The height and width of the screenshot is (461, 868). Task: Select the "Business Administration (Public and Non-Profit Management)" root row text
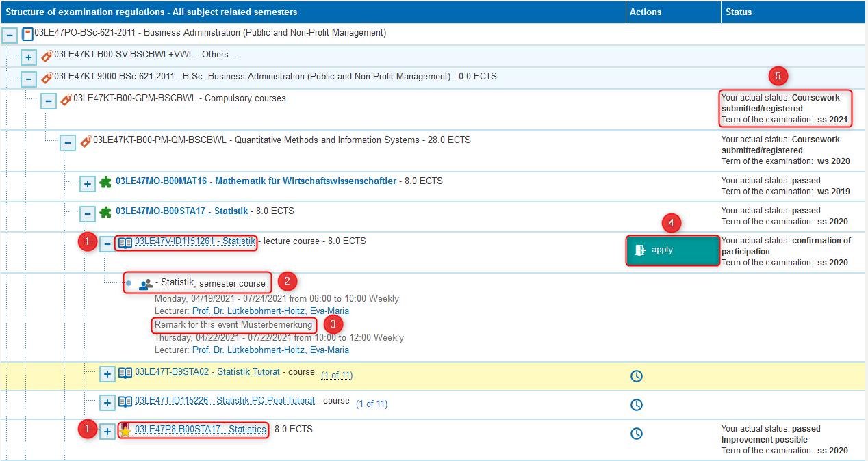[x=210, y=33]
